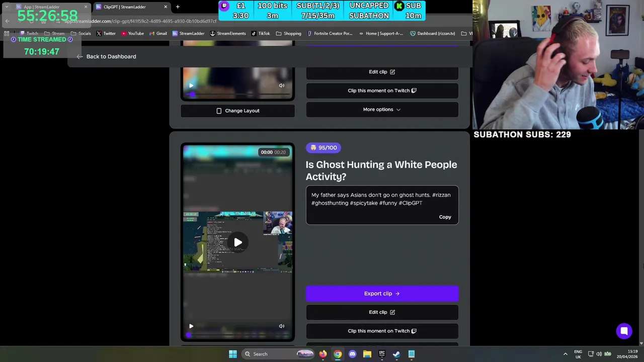Open the Fortnite Creator Portal bookmark
This screenshot has width=644, height=362.
pyautogui.click(x=330, y=33)
